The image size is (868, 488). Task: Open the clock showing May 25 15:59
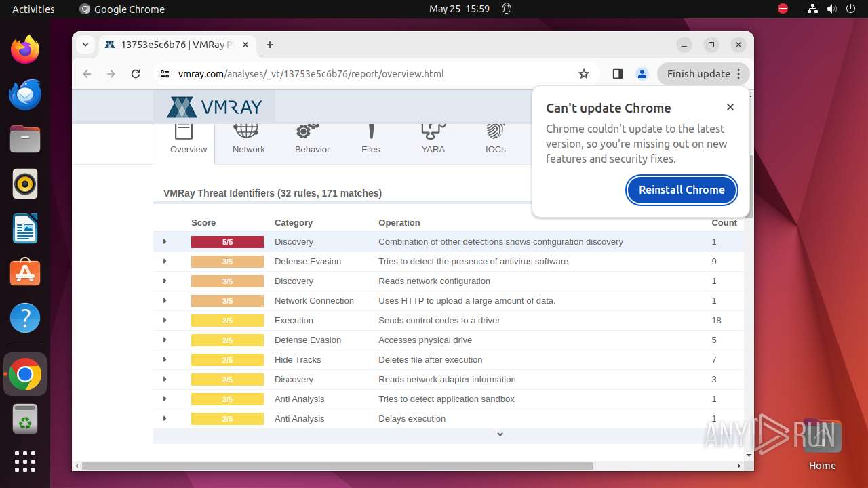coord(459,9)
